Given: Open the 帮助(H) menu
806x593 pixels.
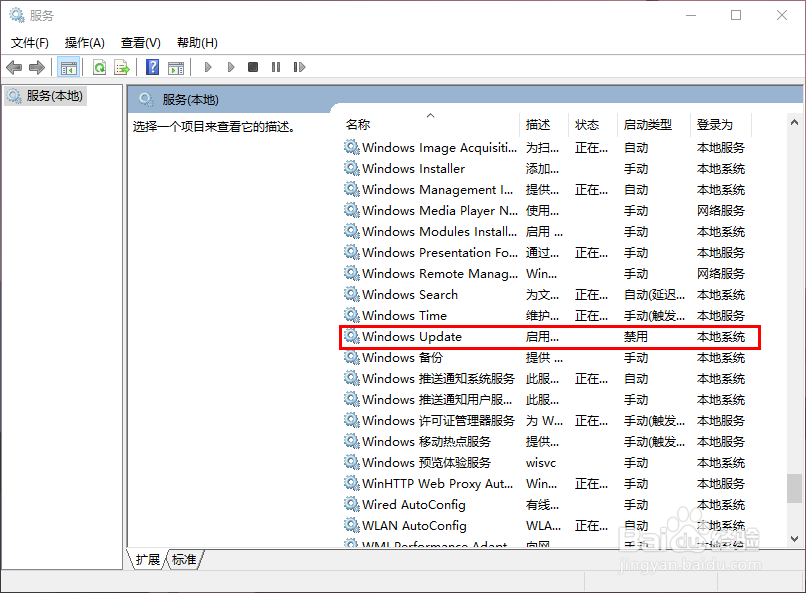Looking at the screenshot, I should pyautogui.click(x=197, y=43).
